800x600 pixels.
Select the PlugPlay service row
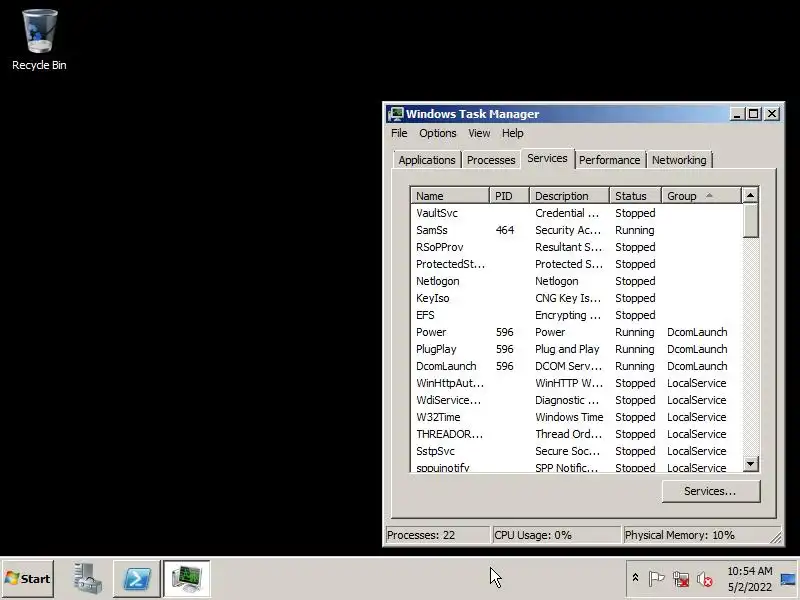point(577,349)
